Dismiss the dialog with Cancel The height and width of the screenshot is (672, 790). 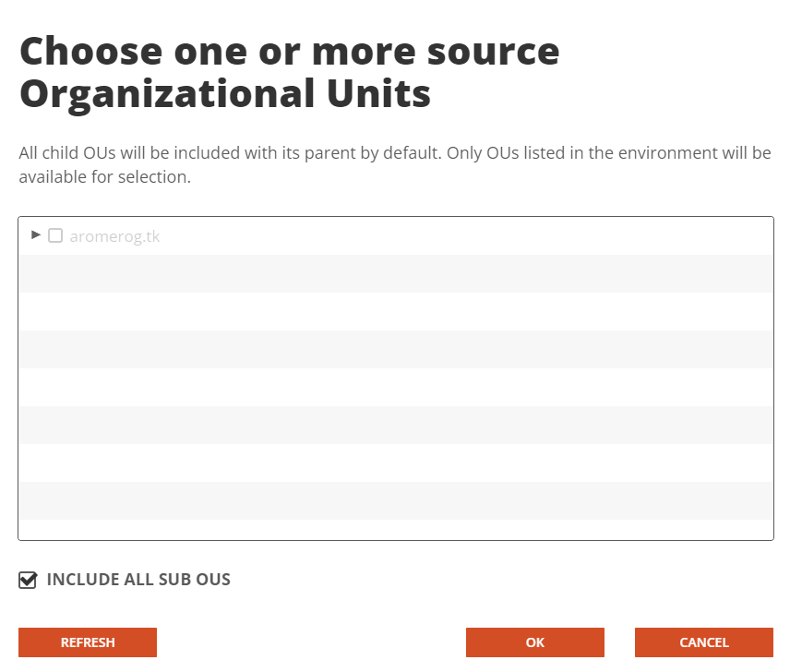[704, 642]
